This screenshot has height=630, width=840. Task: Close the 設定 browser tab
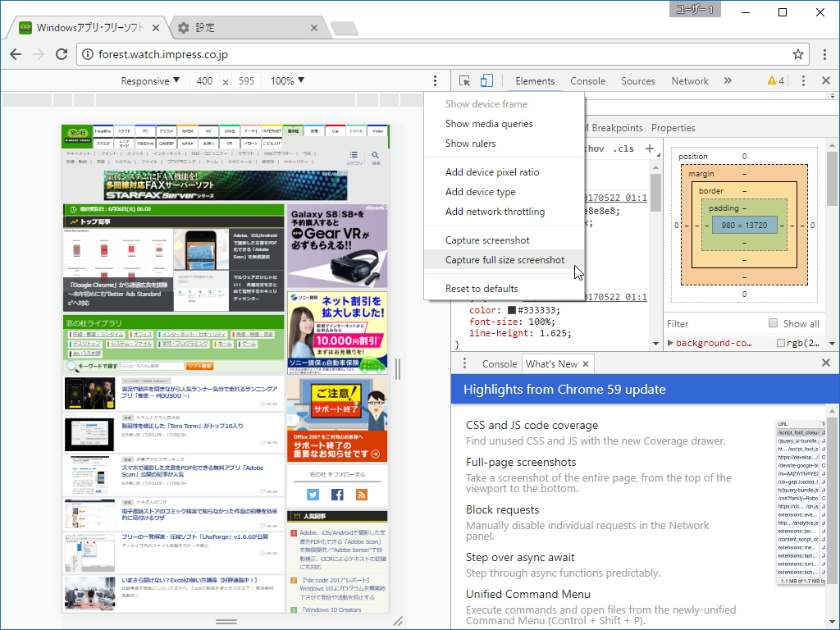tap(314, 28)
